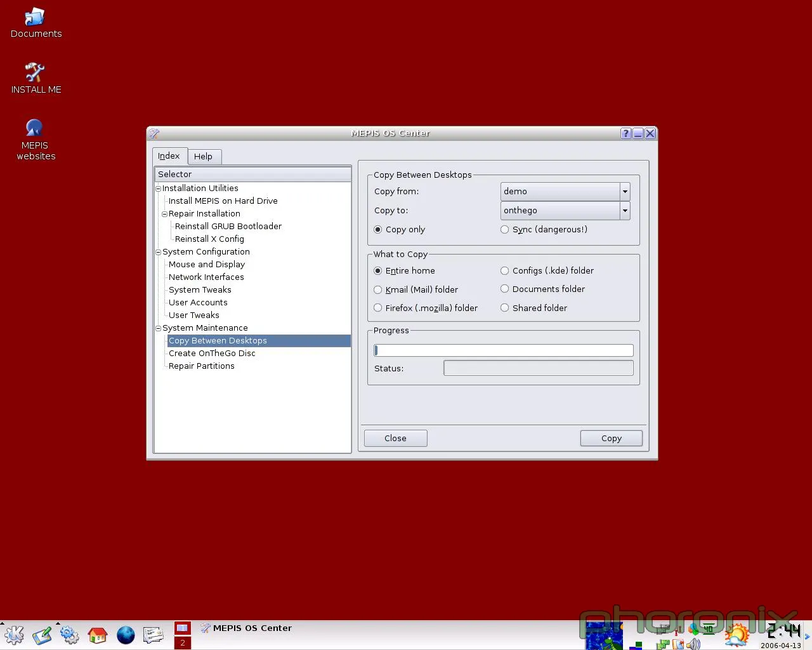Open the address cards panel icon
812x650 pixels.
tap(154, 635)
